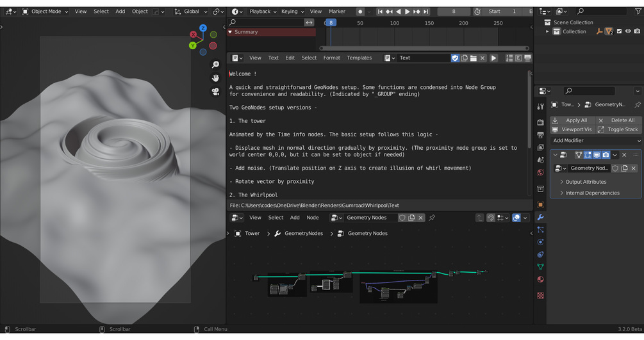Toggle the camera view icon in viewport
This screenshot has height=340, width=644.
click(x=215, y=92)
